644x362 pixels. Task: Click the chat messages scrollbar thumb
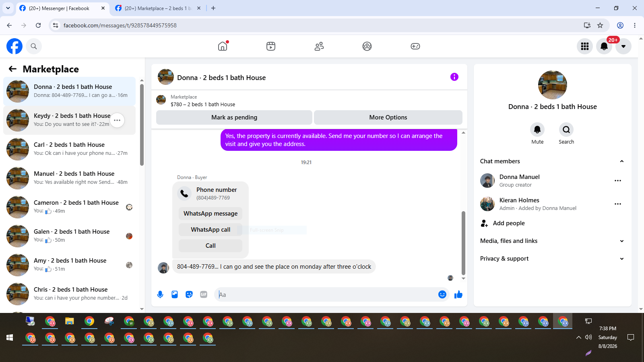463,243
